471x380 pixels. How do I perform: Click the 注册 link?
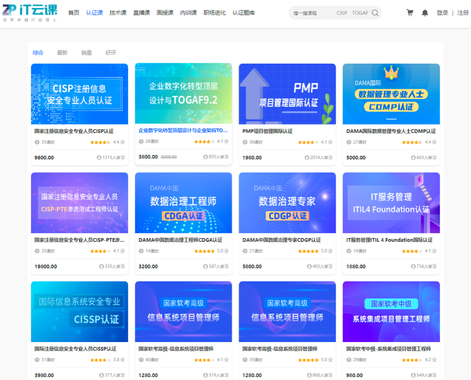click(x=463, y=13)
